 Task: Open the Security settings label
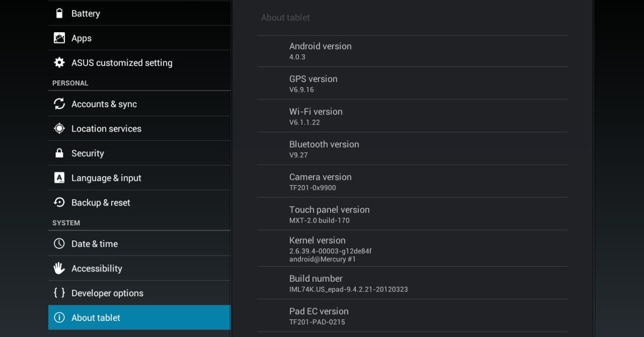click(87, 153)
